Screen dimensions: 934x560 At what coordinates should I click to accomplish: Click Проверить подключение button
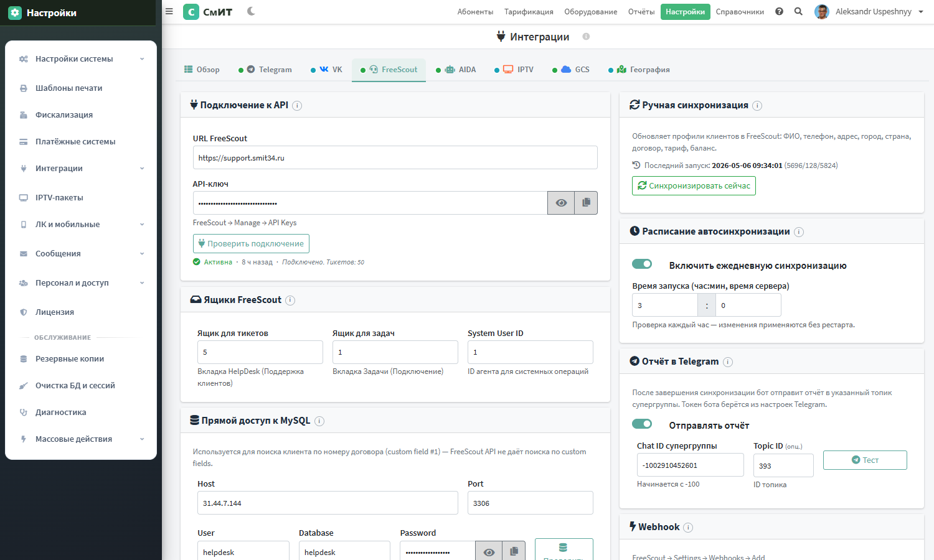click(x=251, y=244)
